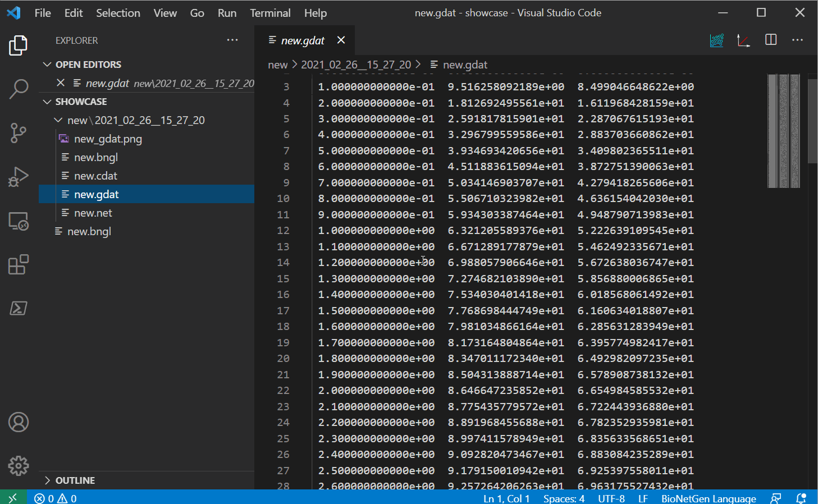Viewport: 818px width, 504px height.
Task: Close new.gdat in Open Editors list
Action: click(x=61, y=83)
